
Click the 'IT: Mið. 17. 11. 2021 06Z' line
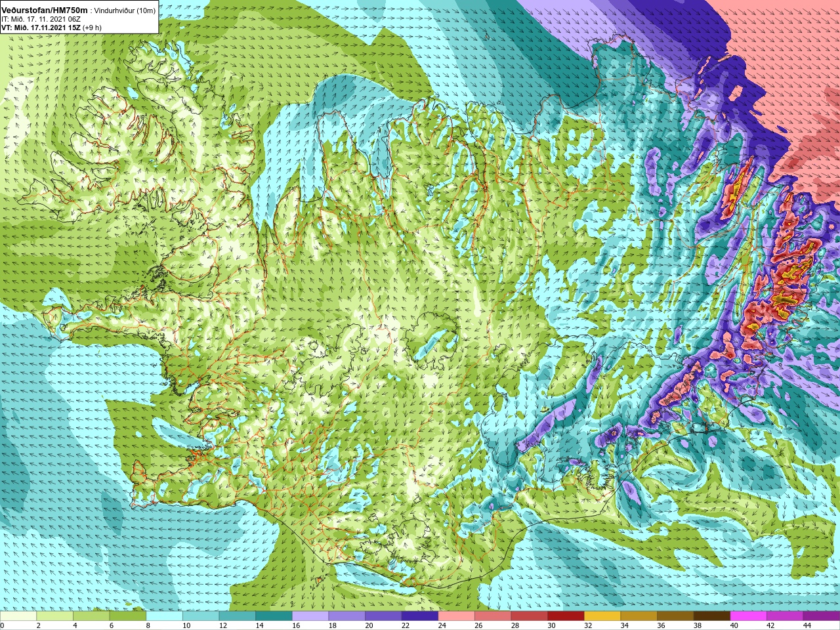tap(41, 19)
